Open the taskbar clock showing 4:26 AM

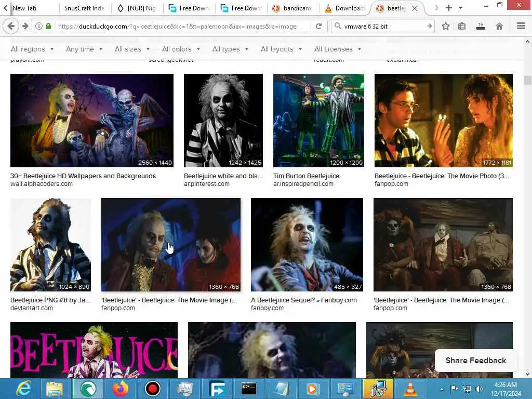click(x=506, y=389)
